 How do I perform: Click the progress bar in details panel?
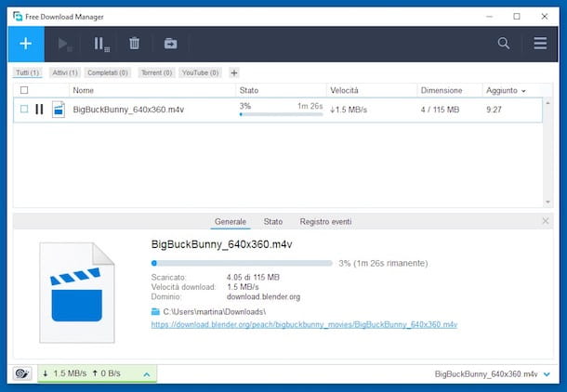(x=242, y=263)
